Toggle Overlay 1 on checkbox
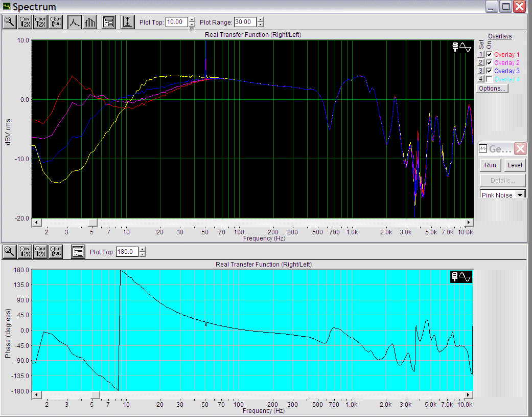 pyautogui.click(x=489, y=54)
